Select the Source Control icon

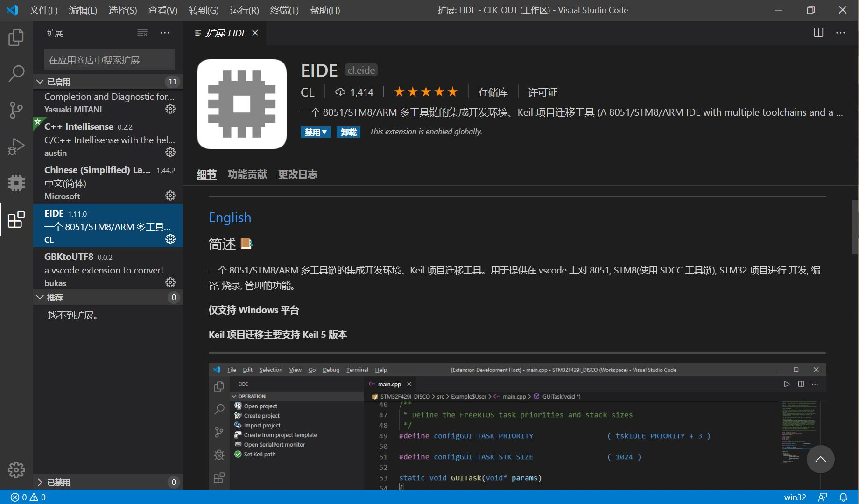click(x=16, y=110)
